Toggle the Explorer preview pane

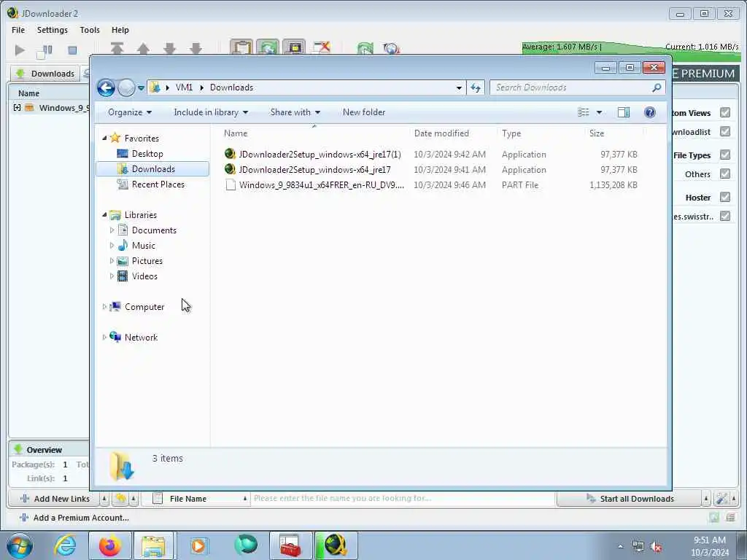tap(624, 112)
